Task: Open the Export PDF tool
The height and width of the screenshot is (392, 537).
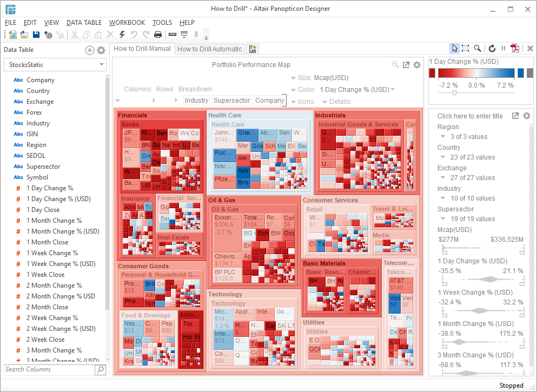Action: [514, 48]
